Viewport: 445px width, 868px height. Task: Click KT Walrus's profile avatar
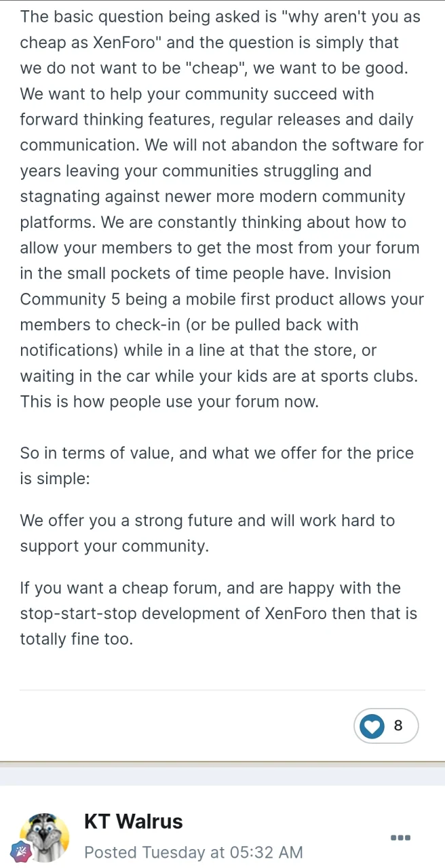[x=44, y=837]
